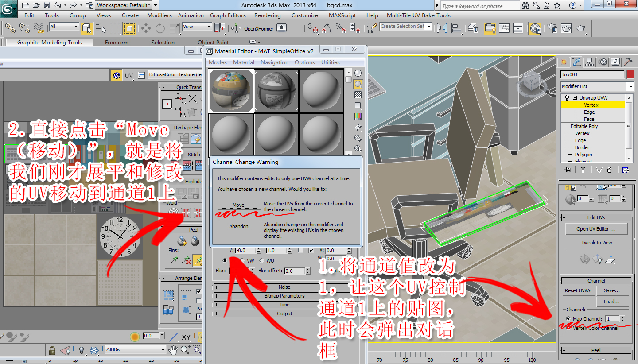Open Material Editor Utilities menu
Image resolution: width=638 pixels, height=364 pixels.
pyautogui.click(x=331, y=62)
